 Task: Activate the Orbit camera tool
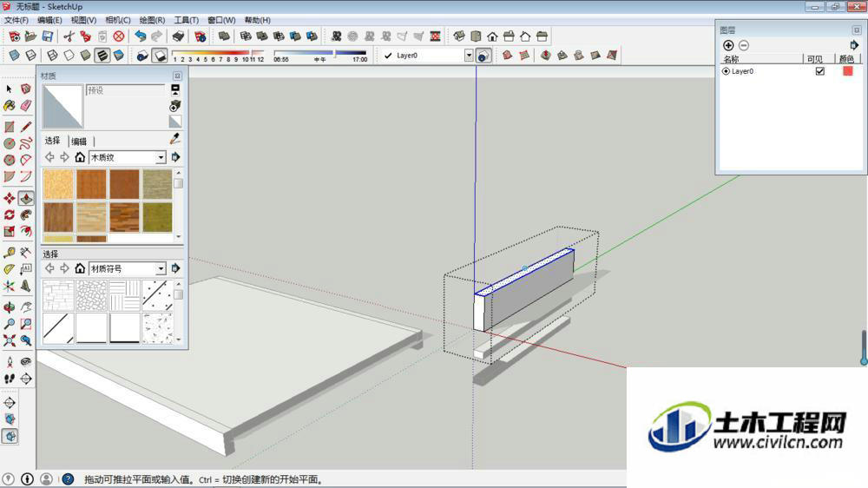pos(9,307)
